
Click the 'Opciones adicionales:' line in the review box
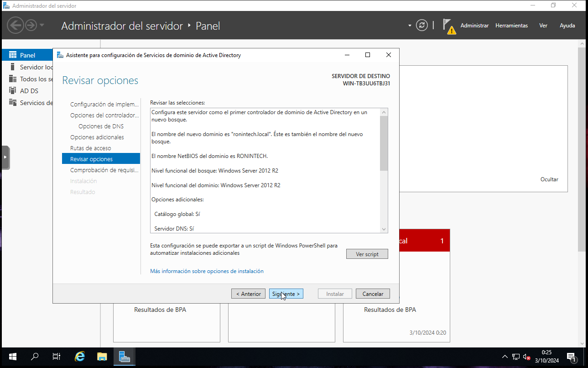177,200
